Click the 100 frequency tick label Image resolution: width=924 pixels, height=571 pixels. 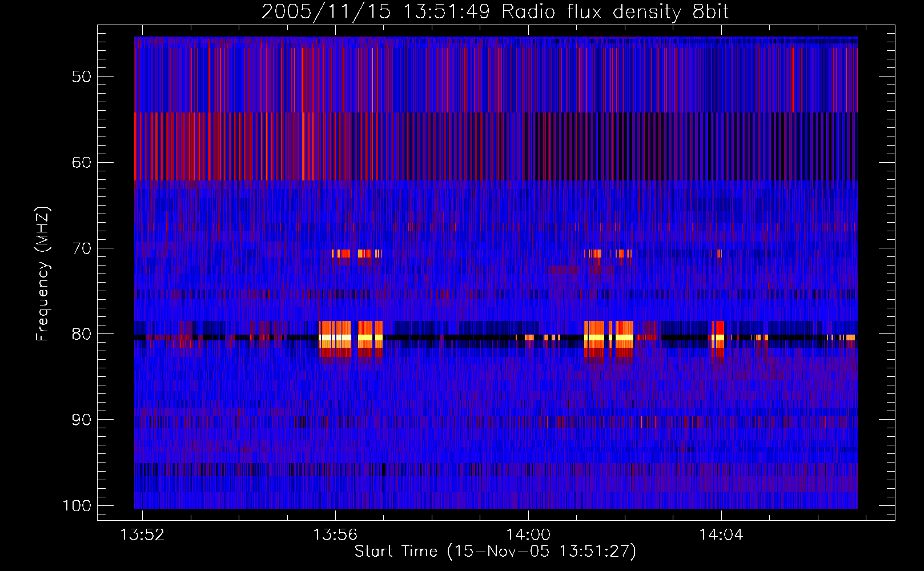pyautogui.click(x=77, y=506)
